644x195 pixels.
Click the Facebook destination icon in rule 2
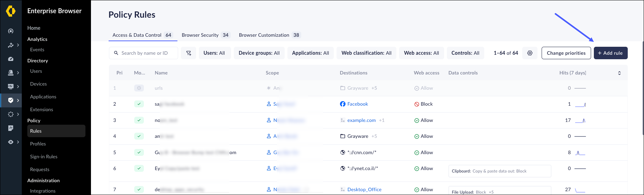pyautogui.click(x=342, y=104)
